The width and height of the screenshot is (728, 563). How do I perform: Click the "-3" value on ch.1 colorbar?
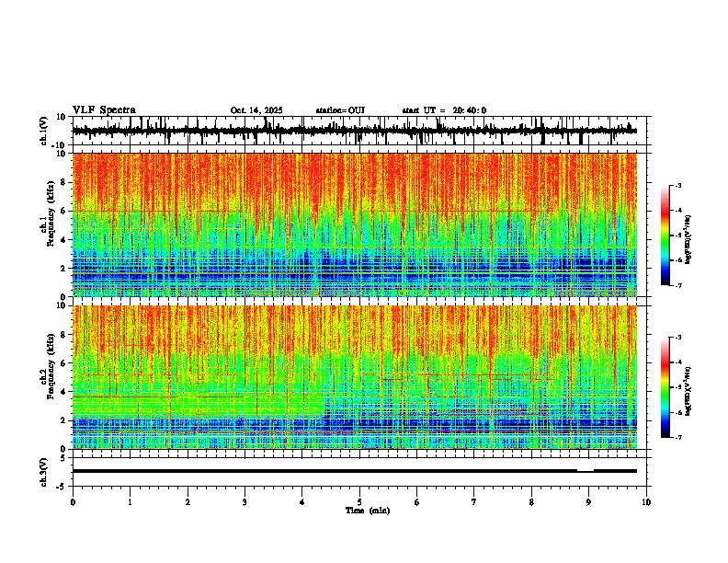tap(678, 185)
